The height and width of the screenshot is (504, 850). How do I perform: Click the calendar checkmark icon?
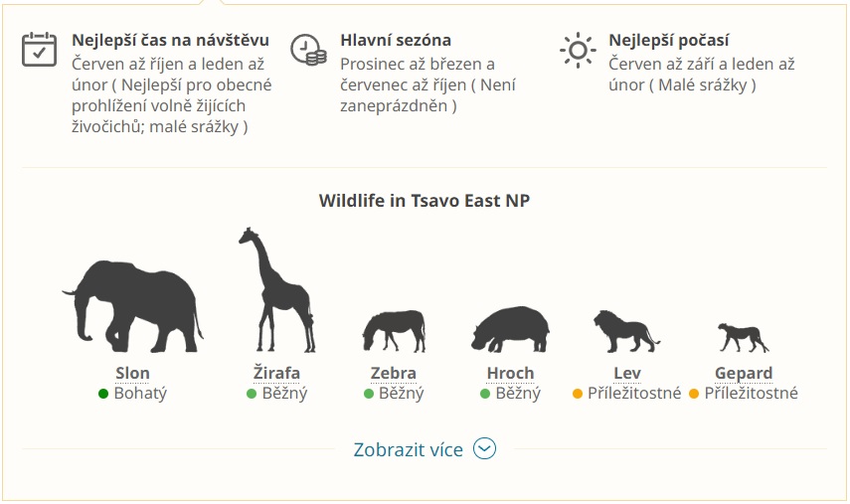pyautogui.click(x=39, y=50)
